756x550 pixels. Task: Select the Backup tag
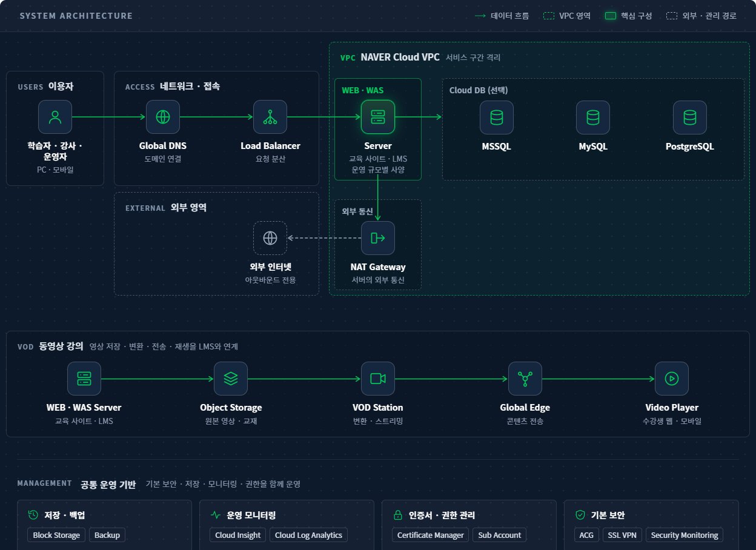point(107,535)
